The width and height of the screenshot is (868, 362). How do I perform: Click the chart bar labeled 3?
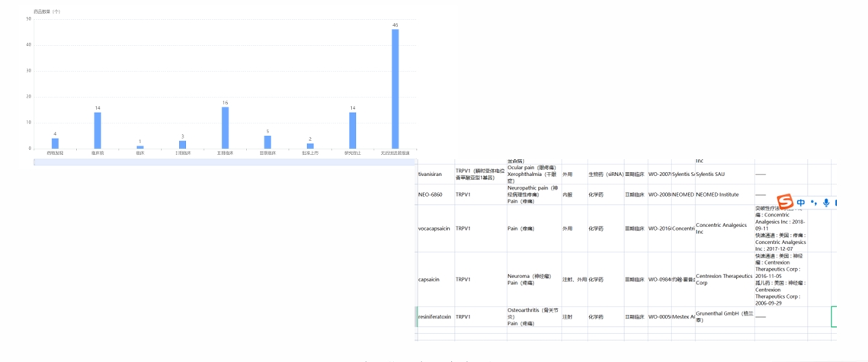(x=182, y=145)
